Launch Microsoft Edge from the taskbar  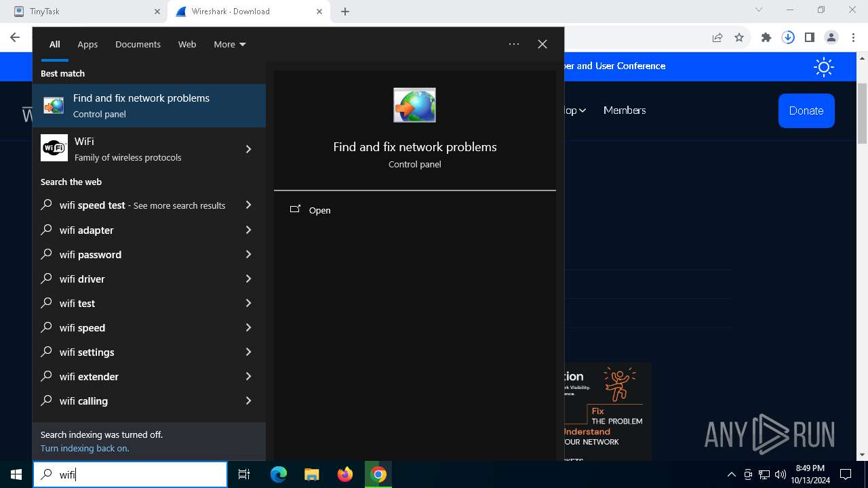click(279, 474)
